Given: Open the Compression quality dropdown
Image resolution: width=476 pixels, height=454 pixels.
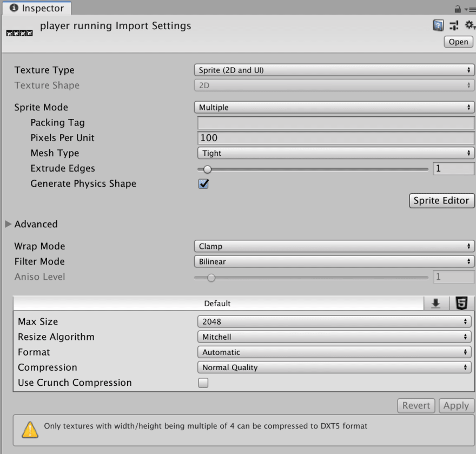Looking at the screenshot, I should tap(334, 367).
